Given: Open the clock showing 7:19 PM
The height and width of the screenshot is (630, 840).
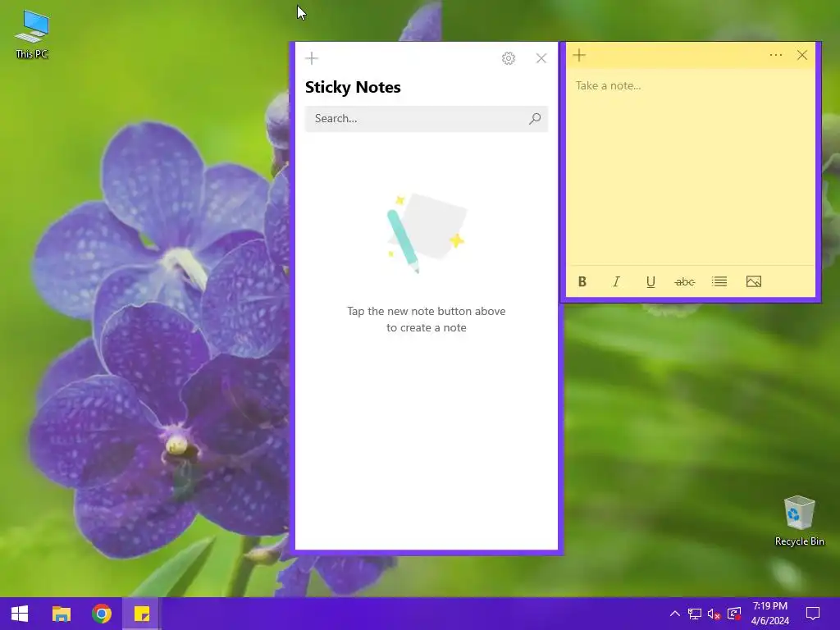Looking at the screenshot, I should click(x=769, y=614).
